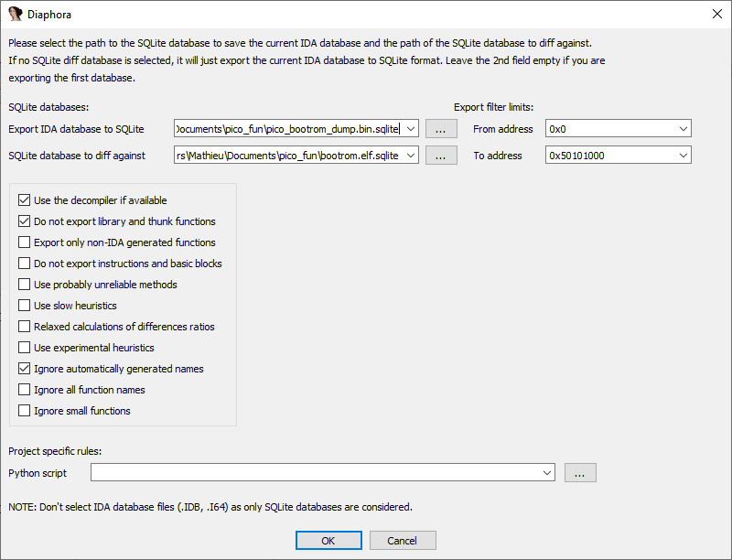Browse for SQLite database to diff against

coord(441,156)
